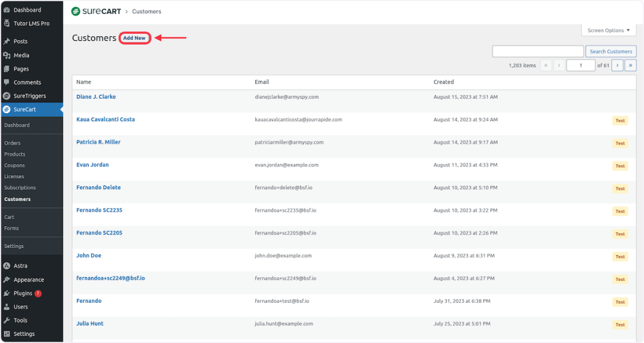The height and width of the screenshot is (343, 644).
Task: Click the current page number field
Action: (x=581, y=65)
